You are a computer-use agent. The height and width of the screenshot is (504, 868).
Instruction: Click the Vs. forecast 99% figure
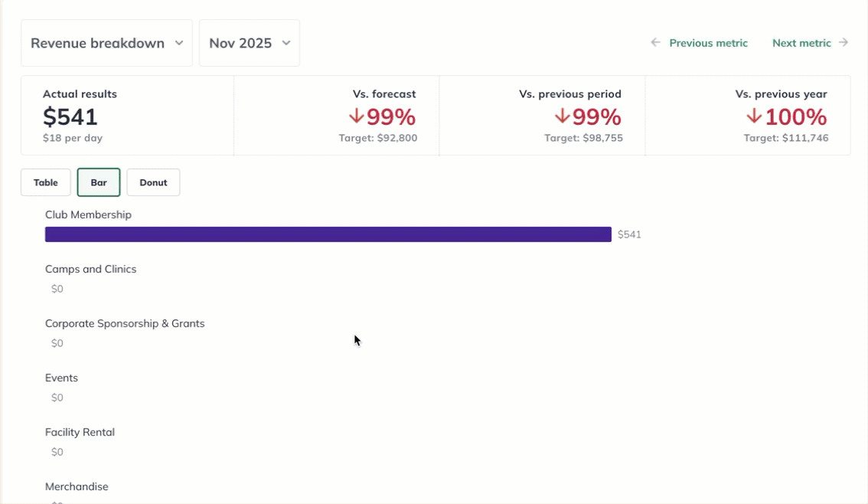(x=390, y=117)
